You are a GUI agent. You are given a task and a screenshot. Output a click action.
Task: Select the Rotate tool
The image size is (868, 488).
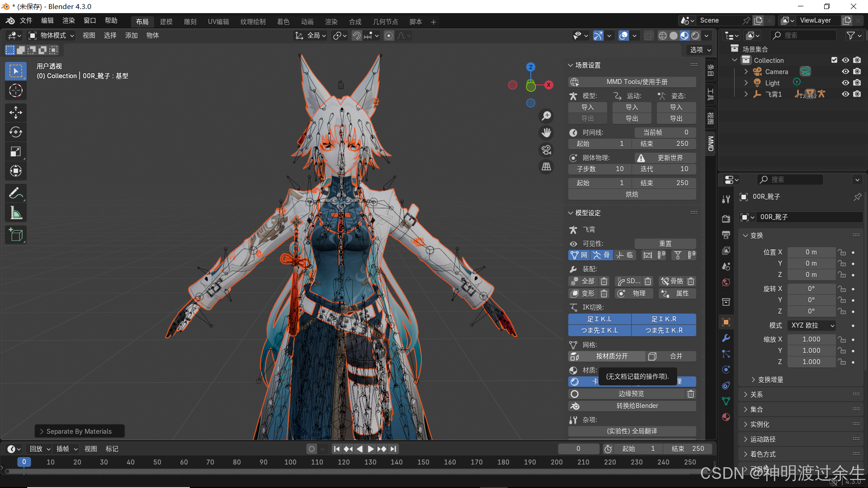(16, 132)
